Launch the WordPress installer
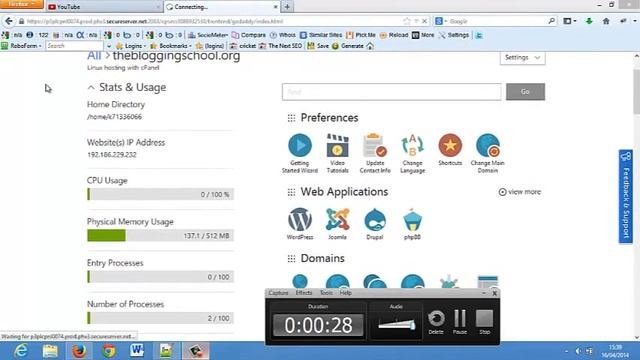This screenshot has width=640, height=360. 300,224
